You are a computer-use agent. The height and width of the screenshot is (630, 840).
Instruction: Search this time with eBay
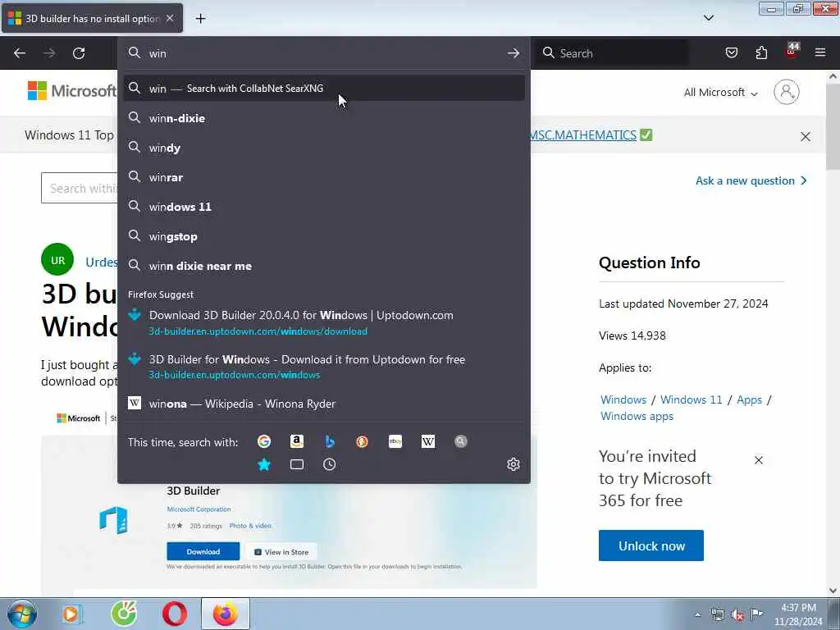[x=395, y=441]
